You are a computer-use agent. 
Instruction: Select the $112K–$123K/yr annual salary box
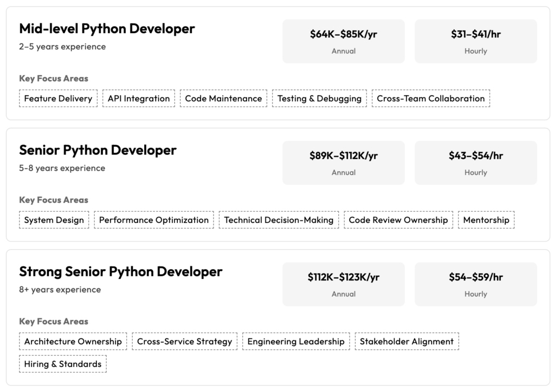[343, 284]
